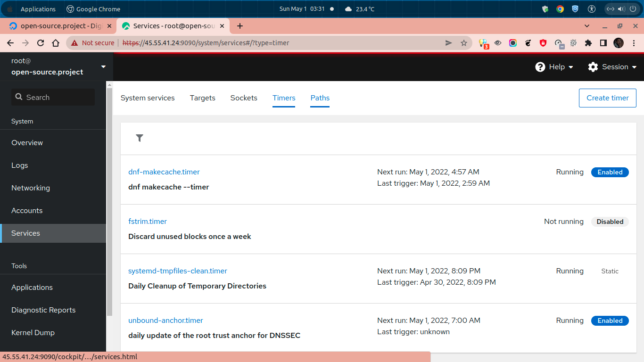Click Disabled badge for fstrim.timer
This screenshot has width=644, height=362.
(610, 222)
